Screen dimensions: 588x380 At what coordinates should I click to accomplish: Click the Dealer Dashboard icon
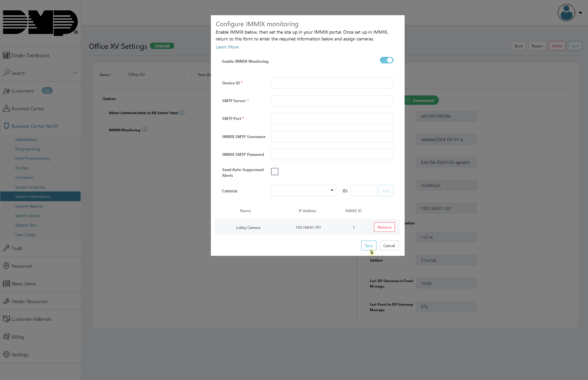pyautogui.click(x=6, y=55)
